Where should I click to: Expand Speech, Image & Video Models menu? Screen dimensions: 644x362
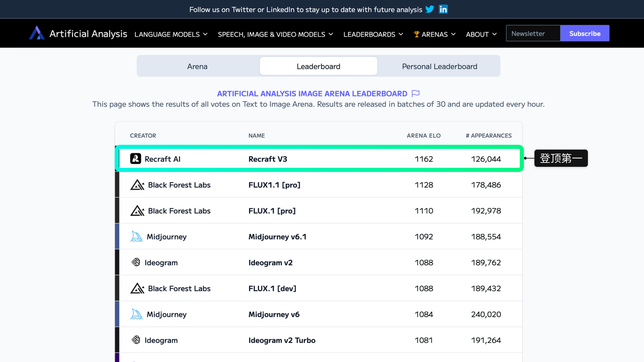276,34
